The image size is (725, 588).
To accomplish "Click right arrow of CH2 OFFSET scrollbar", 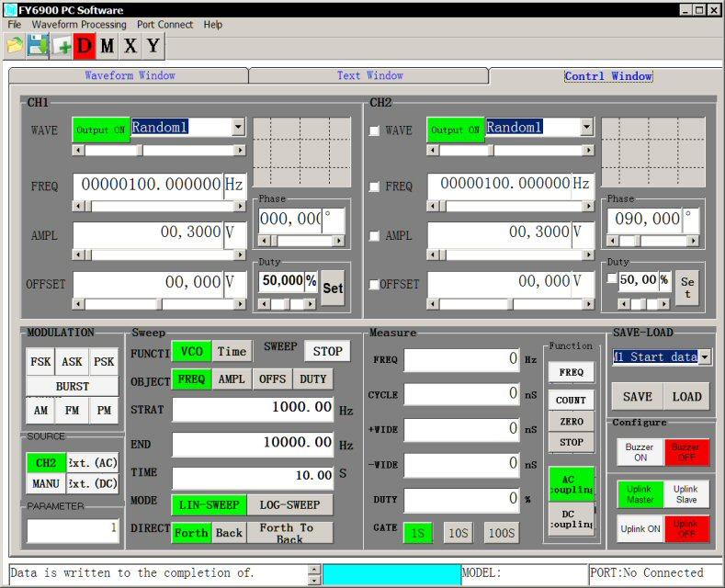I will tap(588, 304).
